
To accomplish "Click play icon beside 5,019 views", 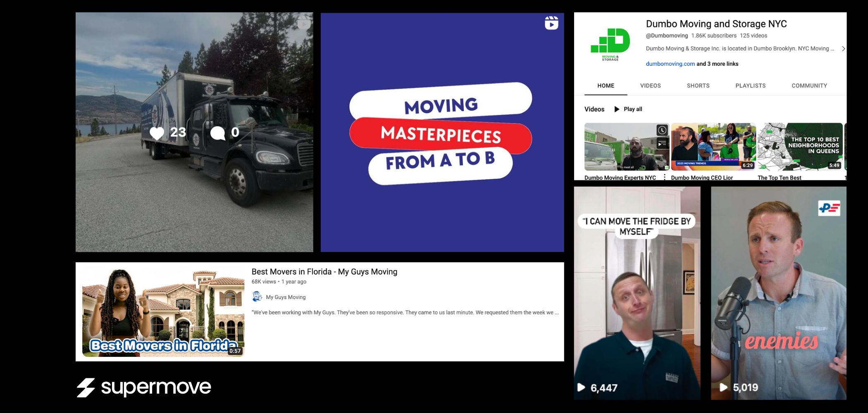I will (x=723, y=387).
